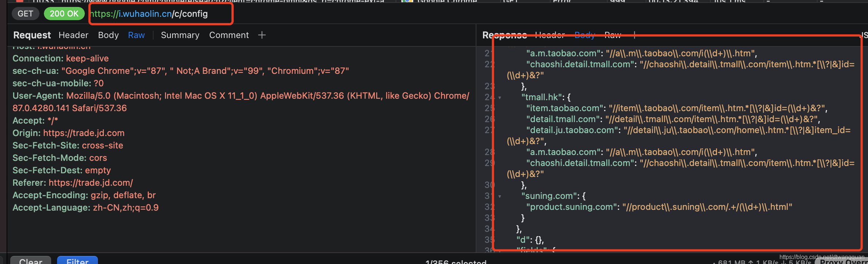Click the Accept-Encoding header line

coord(84,195)
